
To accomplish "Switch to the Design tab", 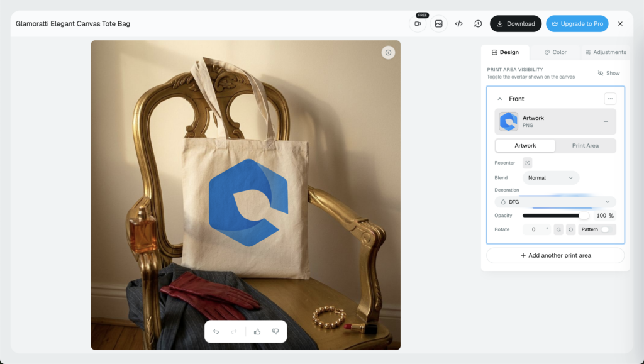I will tap(505, 52).
